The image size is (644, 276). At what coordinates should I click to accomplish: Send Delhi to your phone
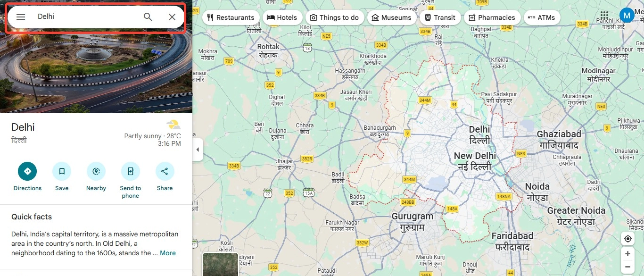[131, 180]
